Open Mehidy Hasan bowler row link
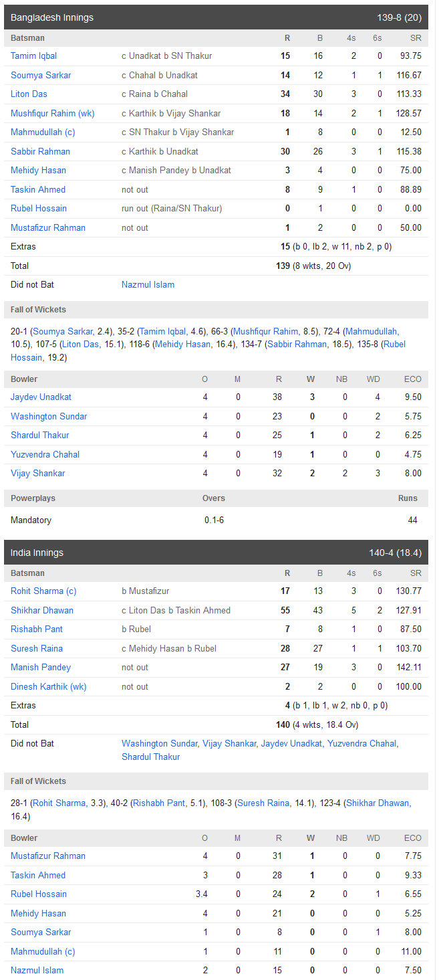This screenshot has height=980, width=439. pyautogui.click(x=38, y=914)
